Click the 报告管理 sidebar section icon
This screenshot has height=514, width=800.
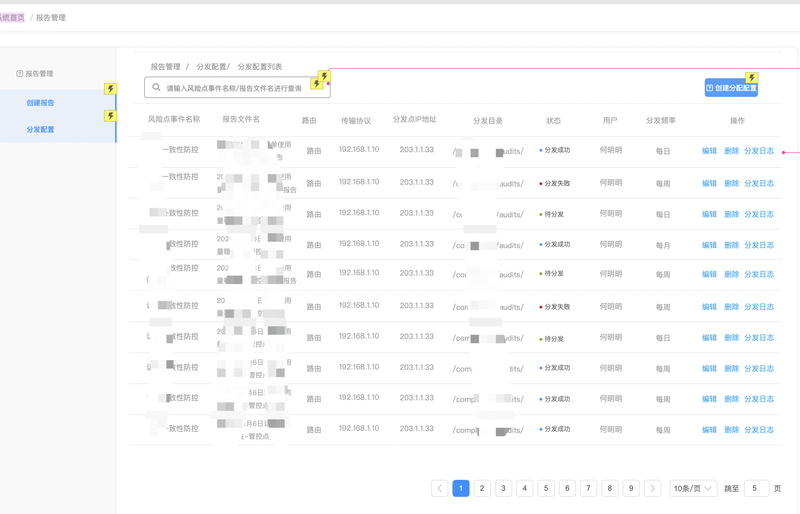pyautogui.click(x=19, y=74)
